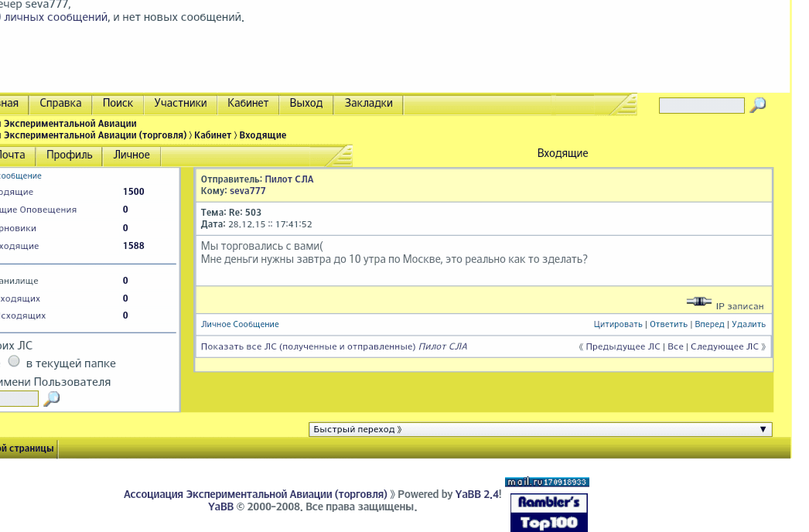Click the Цитировать link
The height and width of the screenshot is (532, 809).
tap(618, 325)
